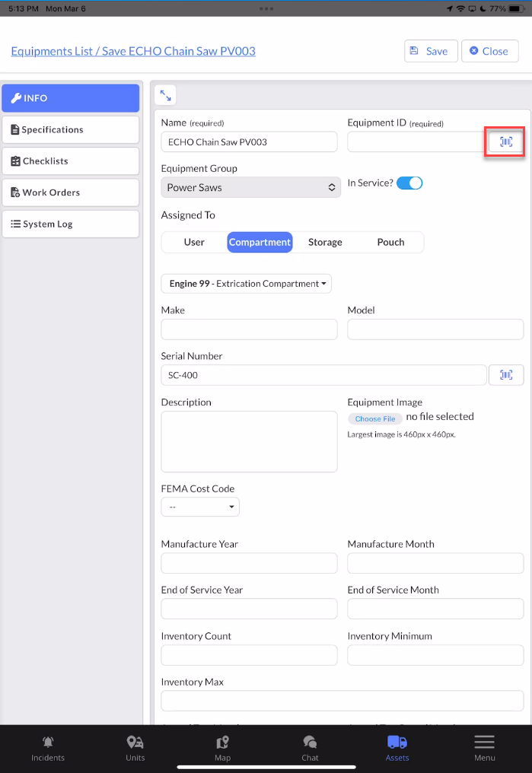Open the Map icon in bottom navigation

pyautogui.click(x=222, y=743)
